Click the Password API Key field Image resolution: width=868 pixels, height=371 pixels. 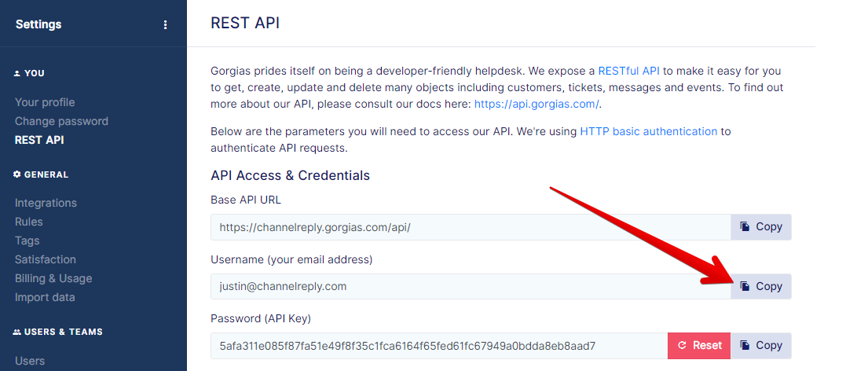[x=440, y=346]
